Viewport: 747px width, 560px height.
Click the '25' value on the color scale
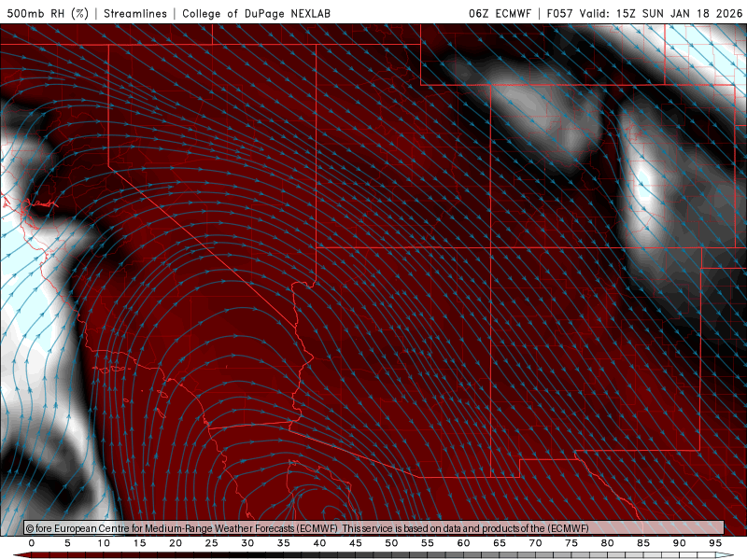click(212, 543)
